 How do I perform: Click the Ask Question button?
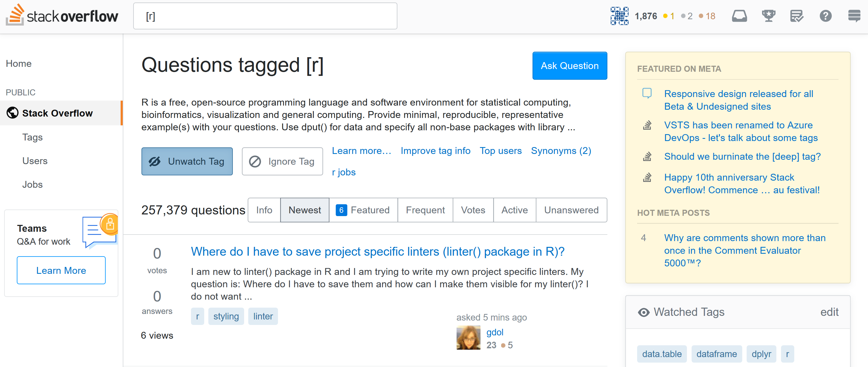click(x=570, y=66)
